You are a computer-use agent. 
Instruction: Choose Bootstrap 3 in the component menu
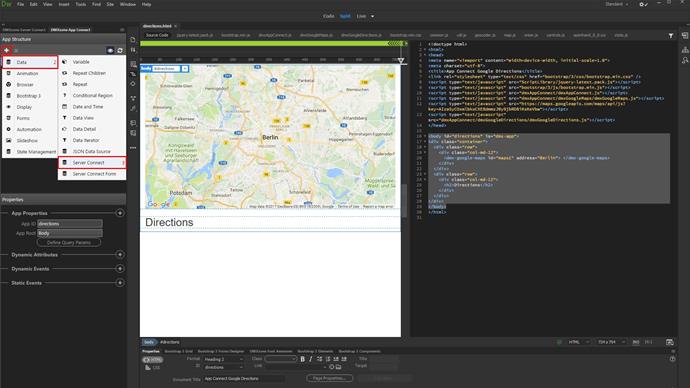[30, 96]
